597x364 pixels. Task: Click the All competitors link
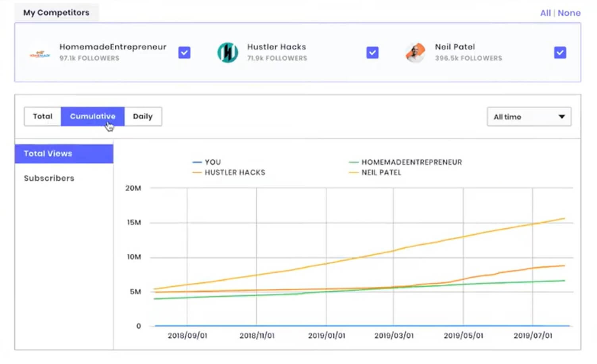[x=545, y=13]
